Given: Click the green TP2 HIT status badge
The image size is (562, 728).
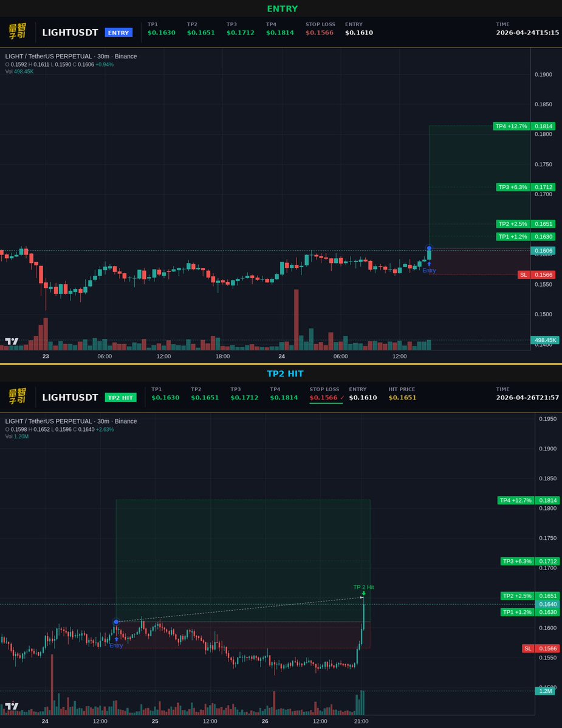Looking at the screenshot, I should tap(121, 398).
